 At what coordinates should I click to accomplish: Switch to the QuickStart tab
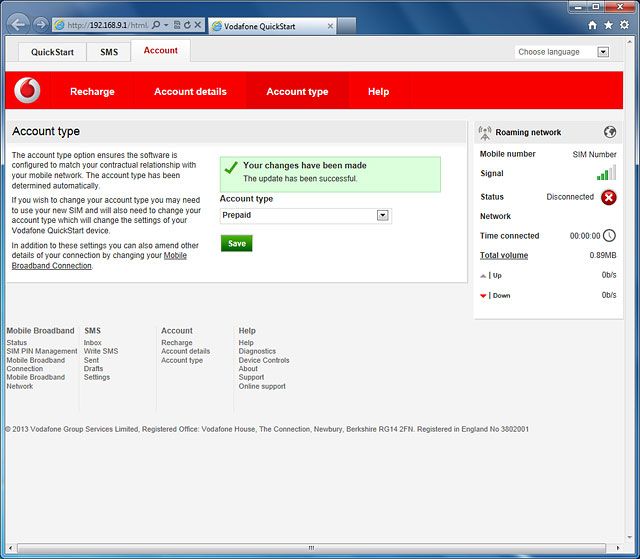pyautogui.click(x=52, y=52)
